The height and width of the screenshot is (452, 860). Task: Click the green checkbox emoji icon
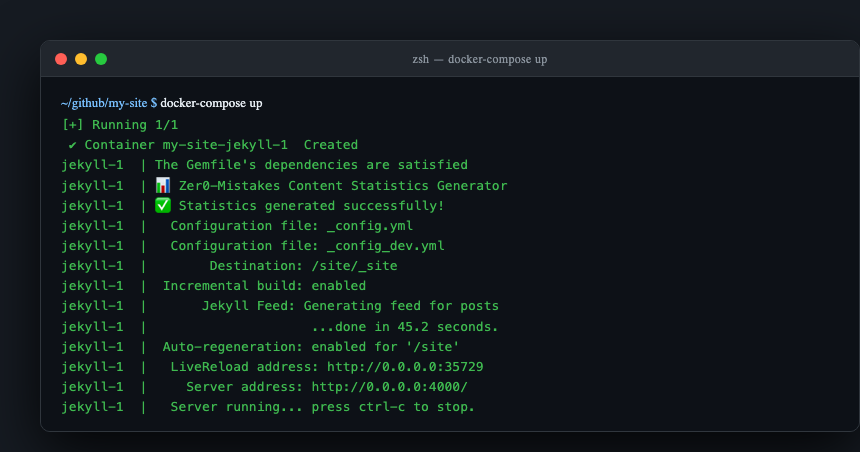[x=163, y=205]
